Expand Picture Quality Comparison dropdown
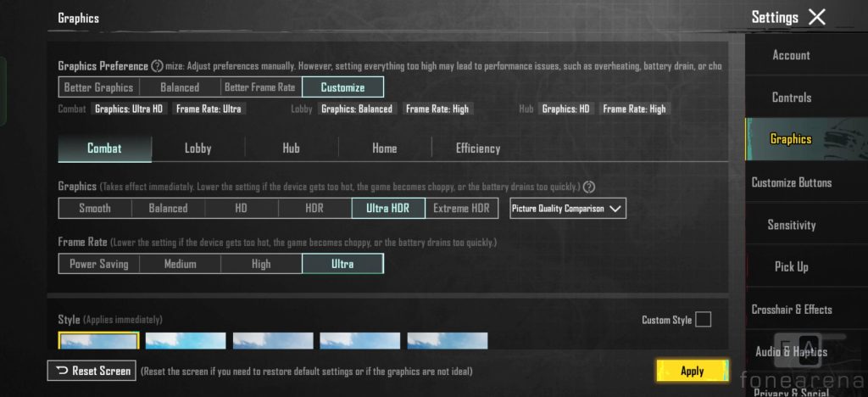Viewport: 868px width, 397px height. [x=567, y=209]
